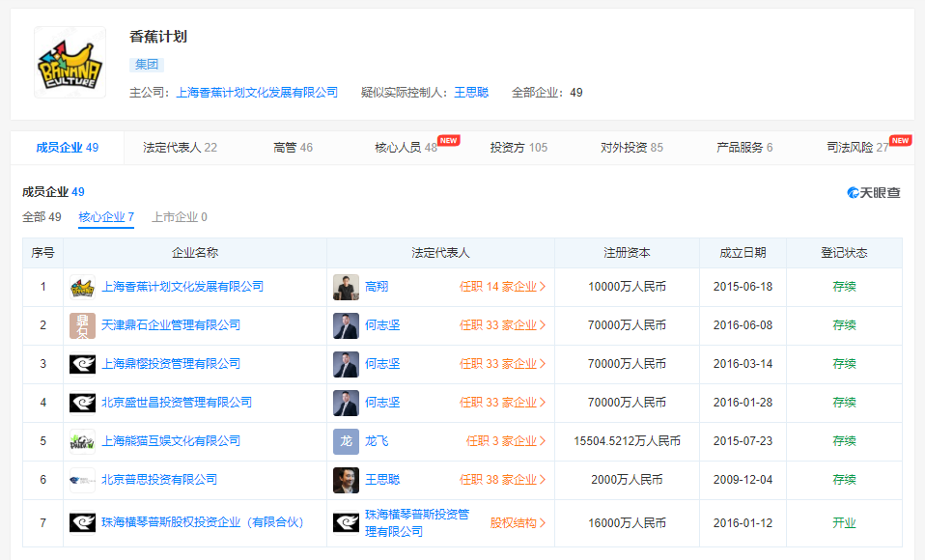Click the 成立日期 column header

coord(743,253)
